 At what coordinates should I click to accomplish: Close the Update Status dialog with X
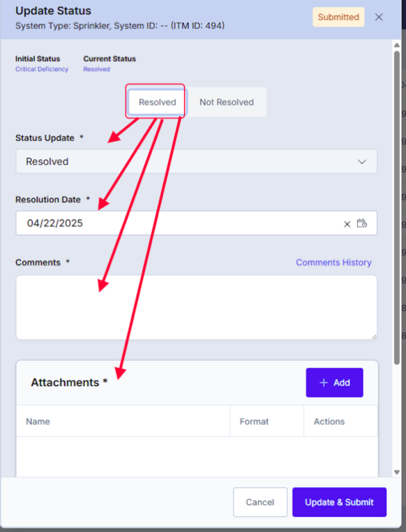379,17
